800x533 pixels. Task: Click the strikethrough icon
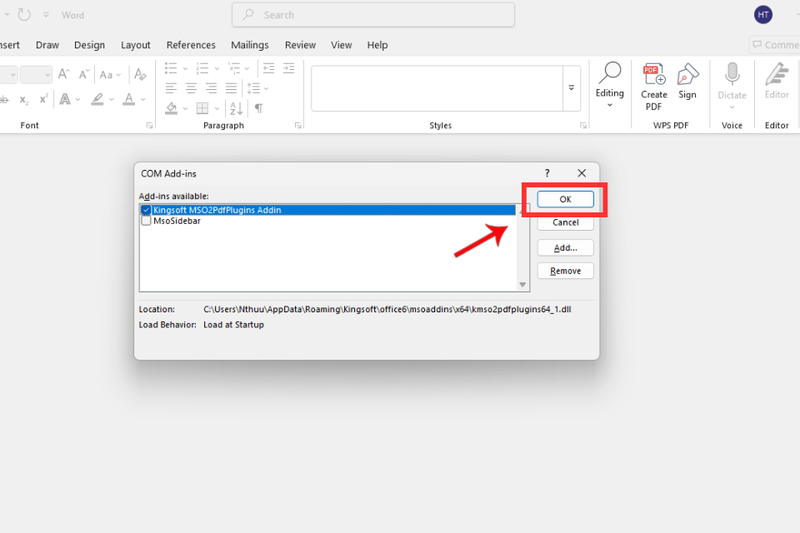point(4,99)
